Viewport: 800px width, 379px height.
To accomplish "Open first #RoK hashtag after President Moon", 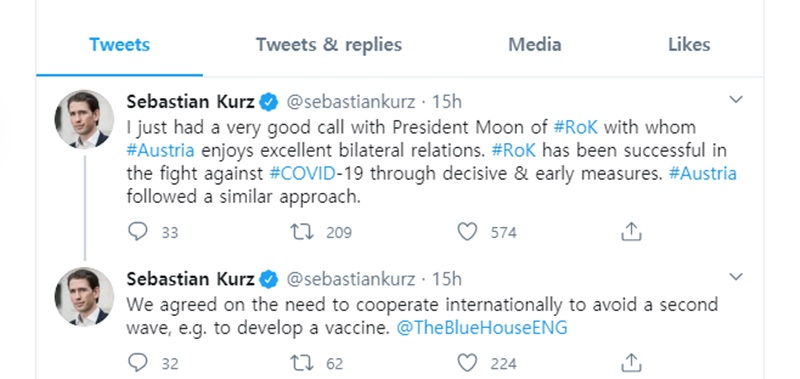I will click(x=576, y=127).
